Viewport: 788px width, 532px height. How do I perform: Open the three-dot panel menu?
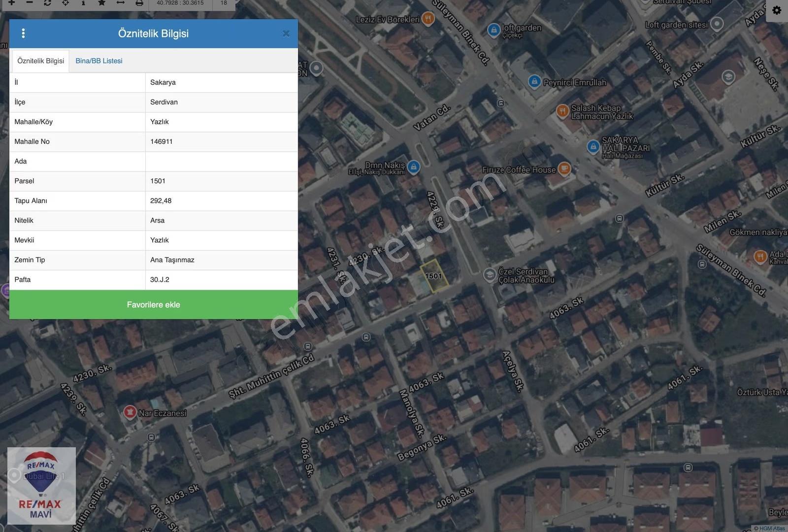point(23,33)
